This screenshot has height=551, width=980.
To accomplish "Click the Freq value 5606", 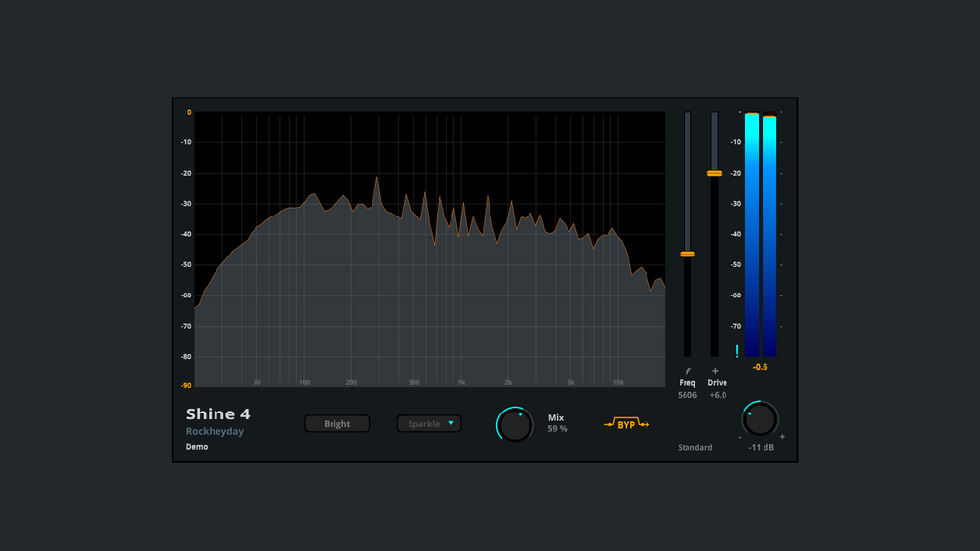I will (x=687, y=395).
